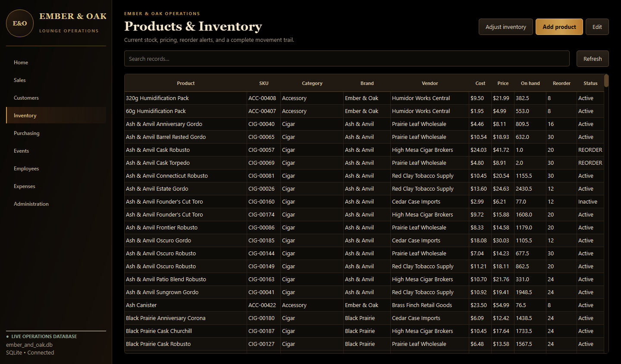Click the Add product button

point(559,27)
